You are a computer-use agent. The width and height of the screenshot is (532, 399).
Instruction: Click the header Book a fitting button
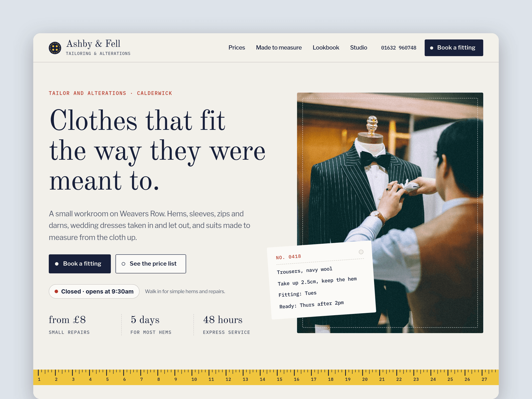coord(454,48)
